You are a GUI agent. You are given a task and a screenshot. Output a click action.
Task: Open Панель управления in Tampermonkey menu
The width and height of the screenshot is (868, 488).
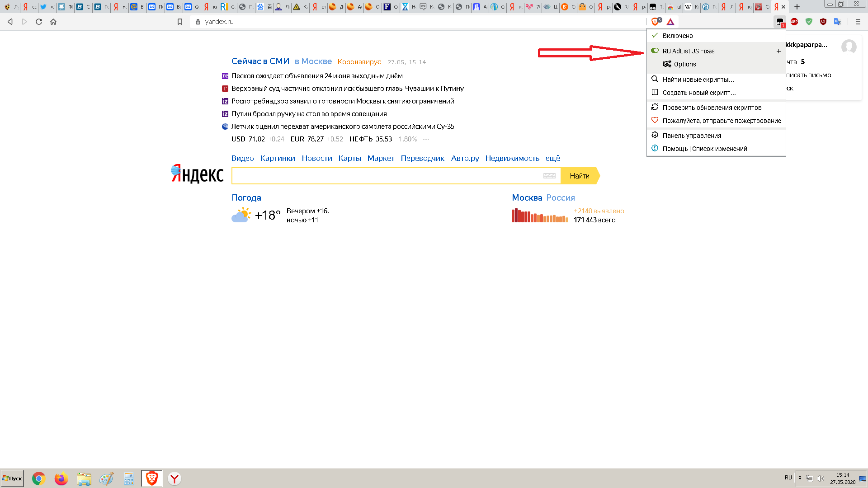(692, 135)
